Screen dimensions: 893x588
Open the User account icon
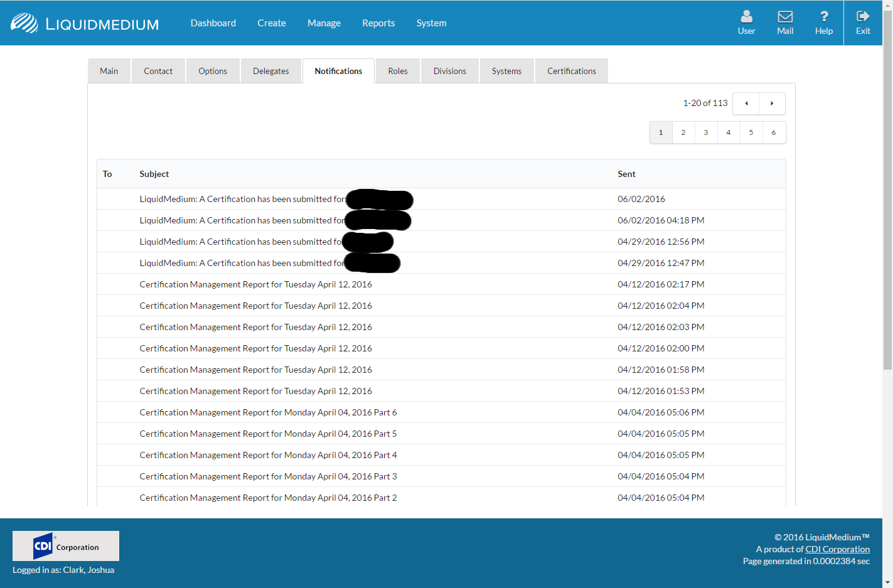click(x=746, y=17)
